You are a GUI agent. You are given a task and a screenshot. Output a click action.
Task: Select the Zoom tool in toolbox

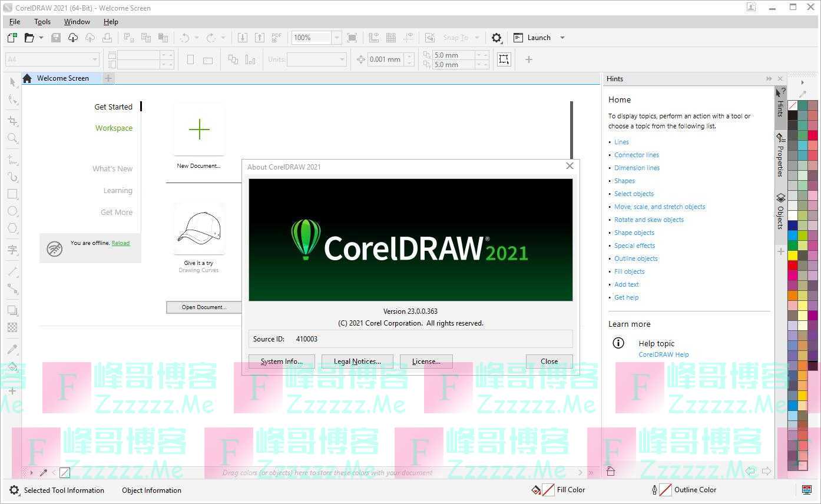point(12,138)
